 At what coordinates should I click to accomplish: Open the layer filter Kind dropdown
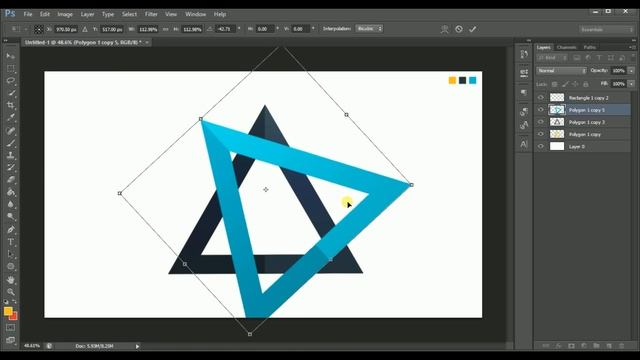552,58
